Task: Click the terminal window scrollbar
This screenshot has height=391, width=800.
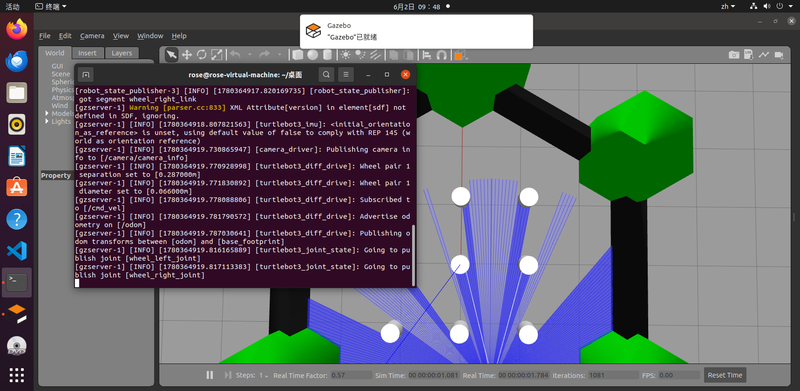Action: (413, 255)
